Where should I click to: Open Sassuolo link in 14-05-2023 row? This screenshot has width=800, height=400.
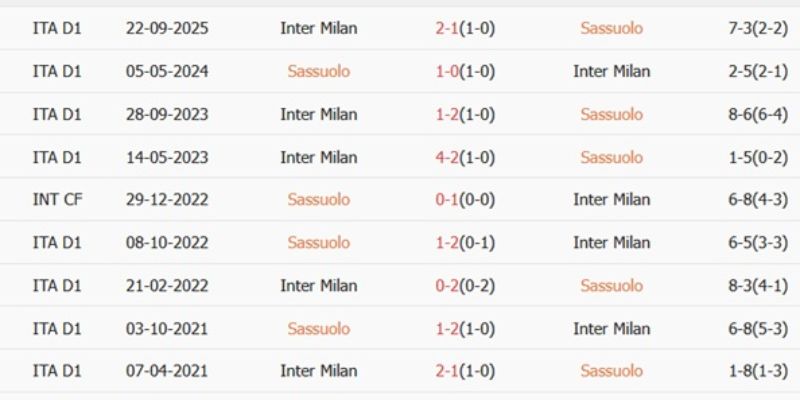pos(611,157)
